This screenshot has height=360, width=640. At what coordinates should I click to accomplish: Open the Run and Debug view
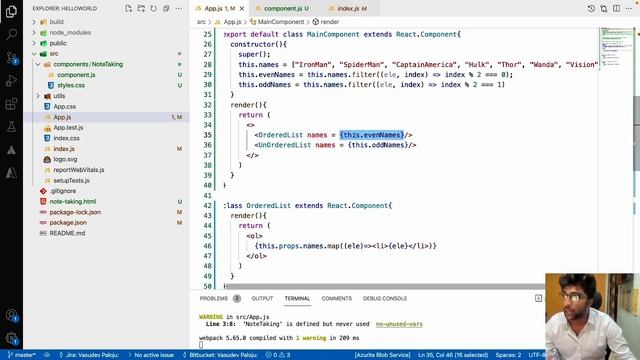[11, 80]
